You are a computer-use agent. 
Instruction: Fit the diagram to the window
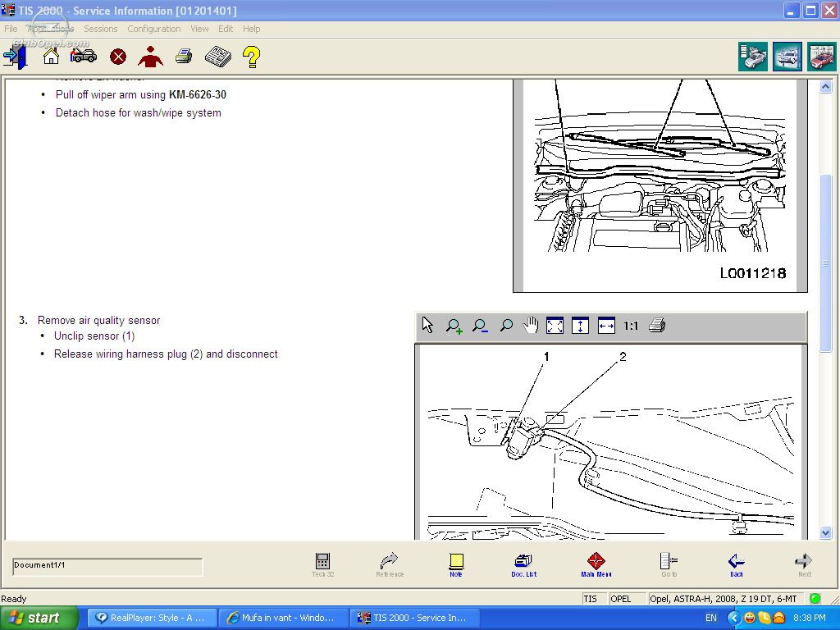point(555,326)
